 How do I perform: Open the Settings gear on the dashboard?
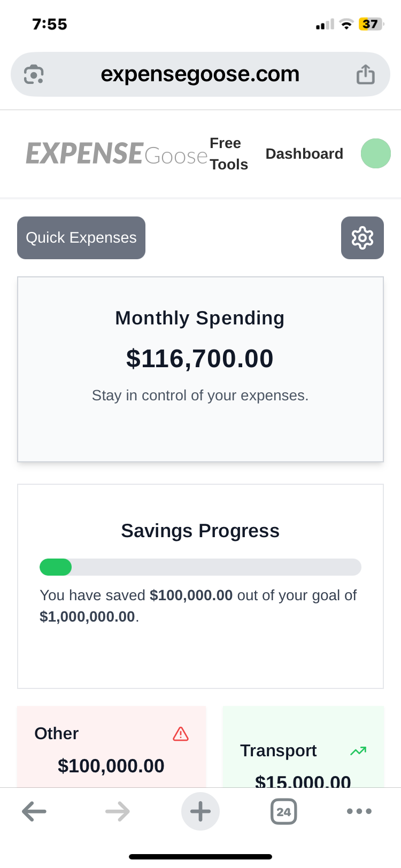click(362, 238)
